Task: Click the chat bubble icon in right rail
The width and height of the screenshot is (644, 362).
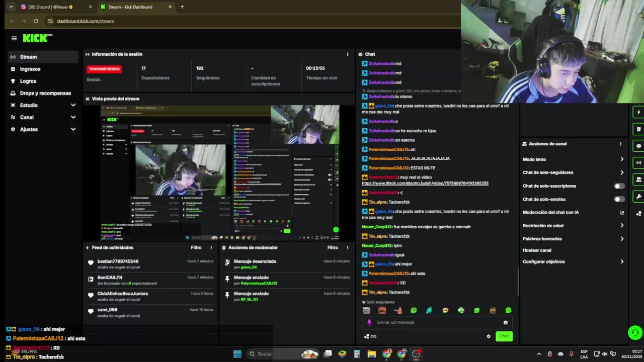Action: click(x=638, y=146)
